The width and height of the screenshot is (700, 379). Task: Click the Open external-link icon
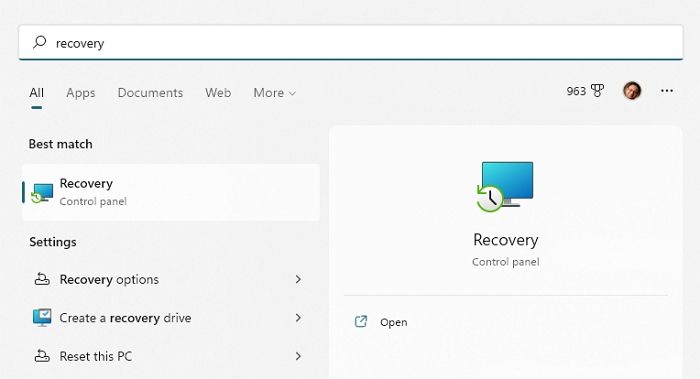tap(361, 321)
